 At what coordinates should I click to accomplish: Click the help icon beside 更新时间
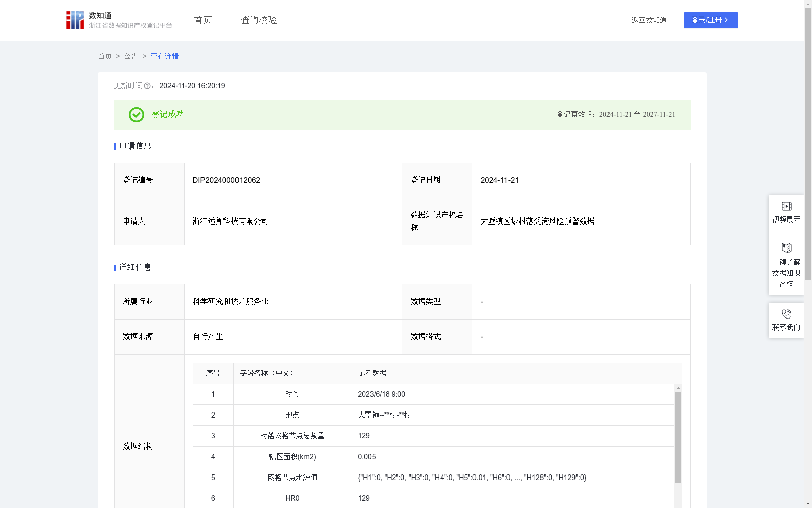(147, 86)
